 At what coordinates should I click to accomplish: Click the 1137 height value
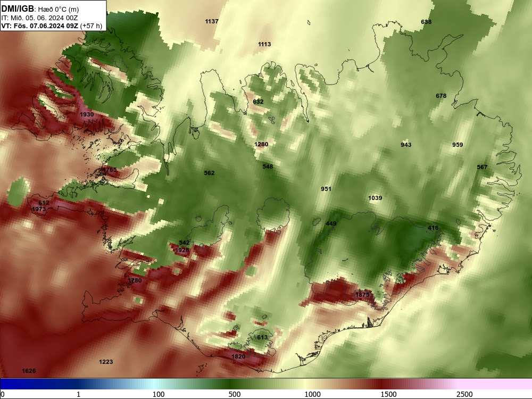point(212,21)
